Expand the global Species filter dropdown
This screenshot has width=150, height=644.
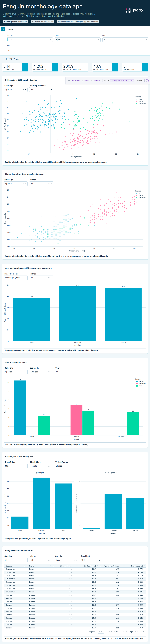click(x=51, y=40)
